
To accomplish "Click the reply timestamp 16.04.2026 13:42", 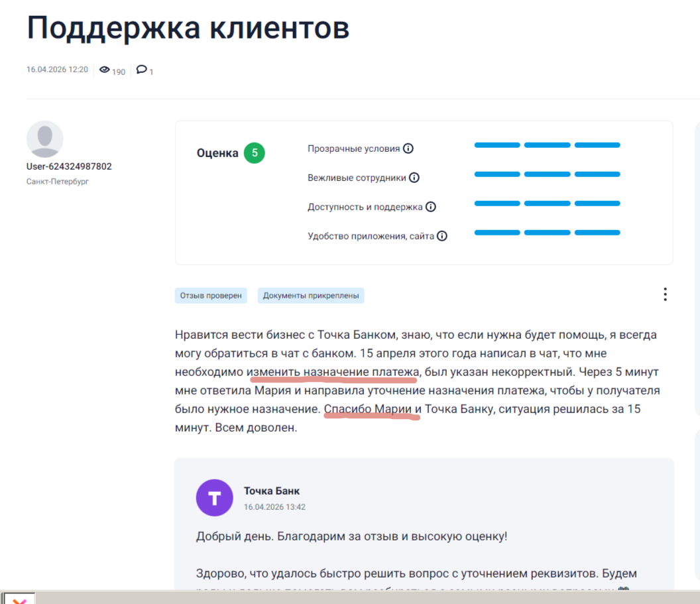I will point(274,507).
